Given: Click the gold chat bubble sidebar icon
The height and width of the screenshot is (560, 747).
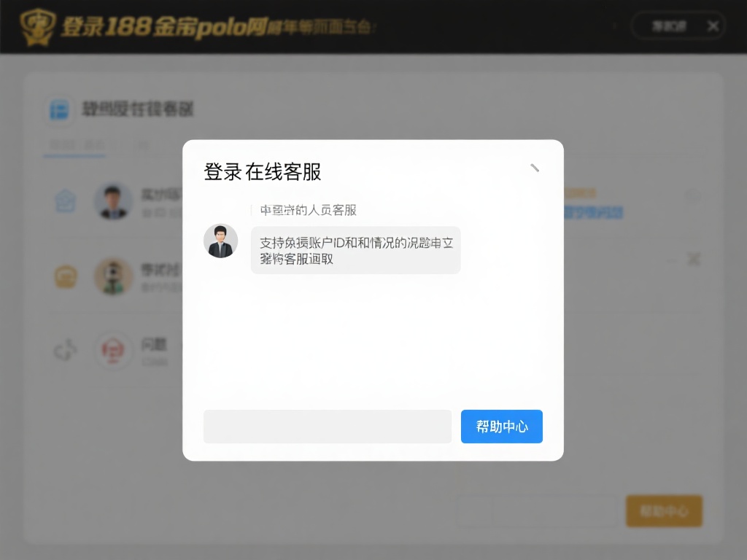Looking at the screenshot, I should [65, 277].
